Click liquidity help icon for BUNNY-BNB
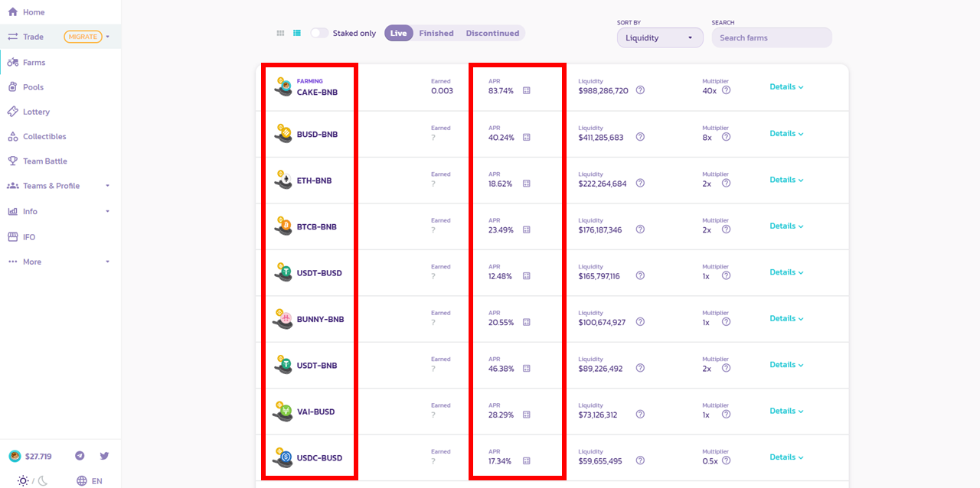Image resolution: width=980 pixels, height=488 pixels. click(x=640, y=322)
